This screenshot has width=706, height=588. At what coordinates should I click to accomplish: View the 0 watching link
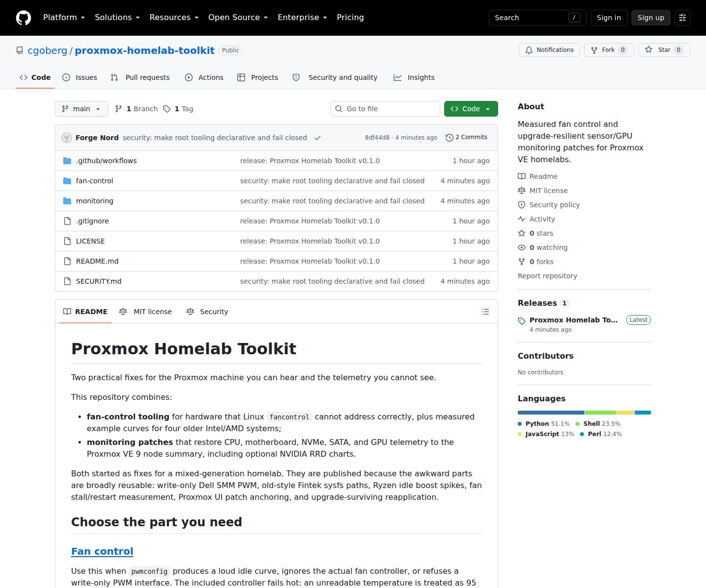543,247
